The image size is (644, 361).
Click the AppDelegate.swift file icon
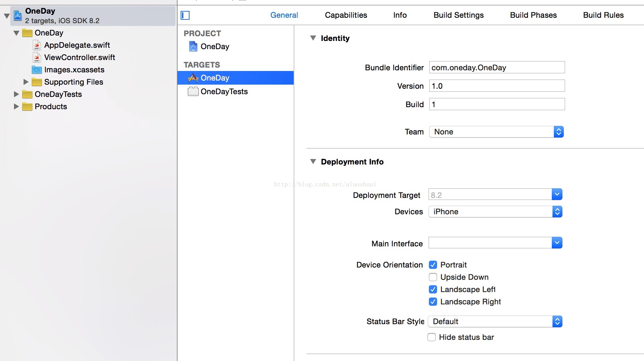(37, 45)
